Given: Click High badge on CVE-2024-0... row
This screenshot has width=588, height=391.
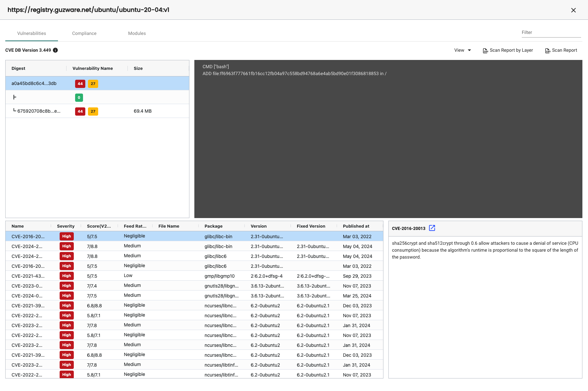Looking at the screenshot, I should (67, 295).
